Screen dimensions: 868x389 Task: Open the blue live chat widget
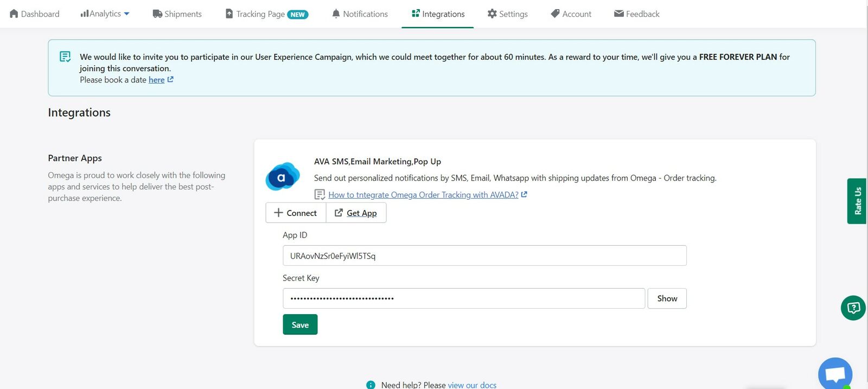pos(835,374)
